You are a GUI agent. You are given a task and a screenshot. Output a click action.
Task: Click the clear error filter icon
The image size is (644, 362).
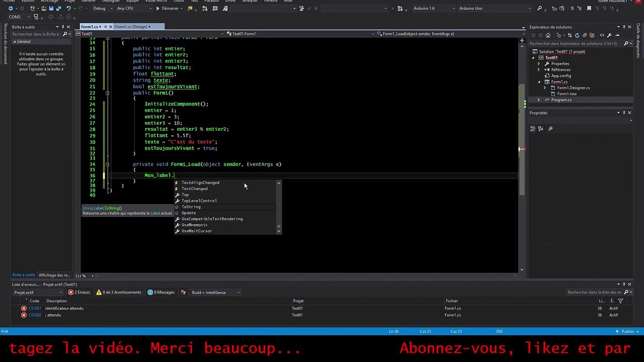(x=183, y=293)
